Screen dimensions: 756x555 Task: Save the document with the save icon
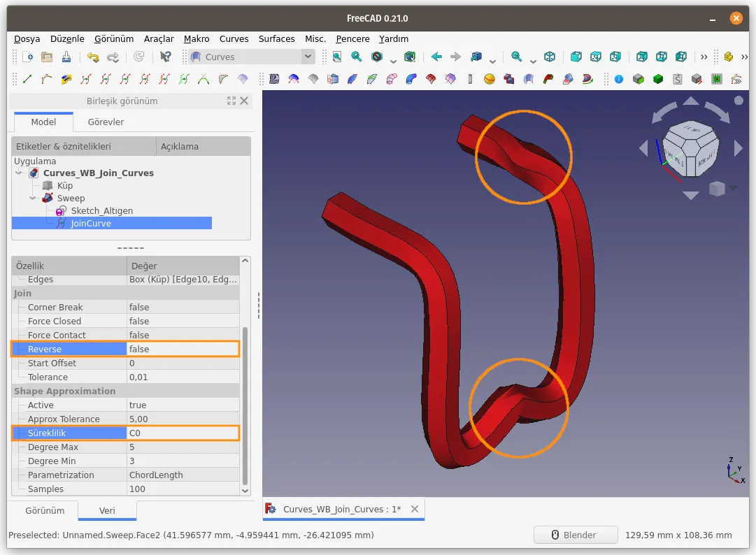[66, 57]
